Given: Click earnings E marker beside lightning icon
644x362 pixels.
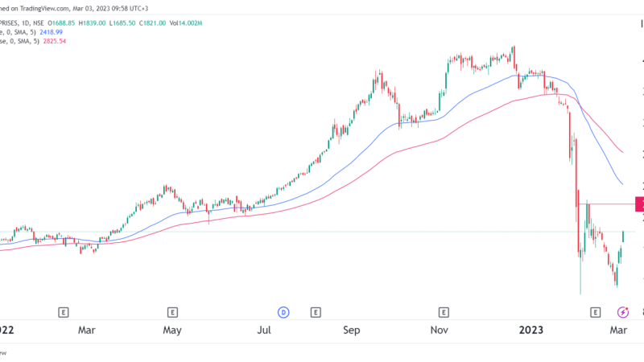Looking at the screenshot, I should pyautogui.click(x=595, y=311).
